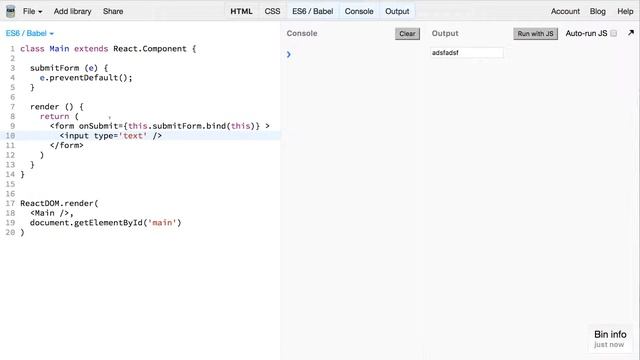
Task: Open the Share menu
Action: tap(113, 11)
